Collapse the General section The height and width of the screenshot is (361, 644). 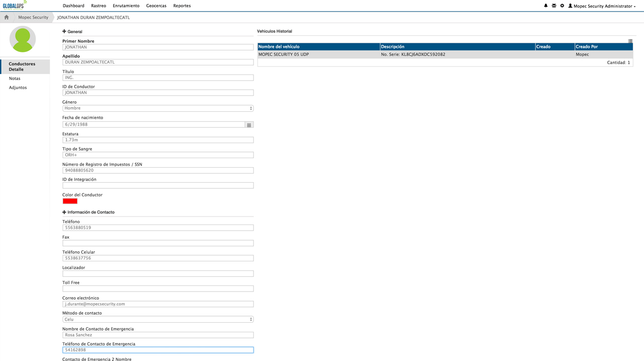tap(64, 32)
